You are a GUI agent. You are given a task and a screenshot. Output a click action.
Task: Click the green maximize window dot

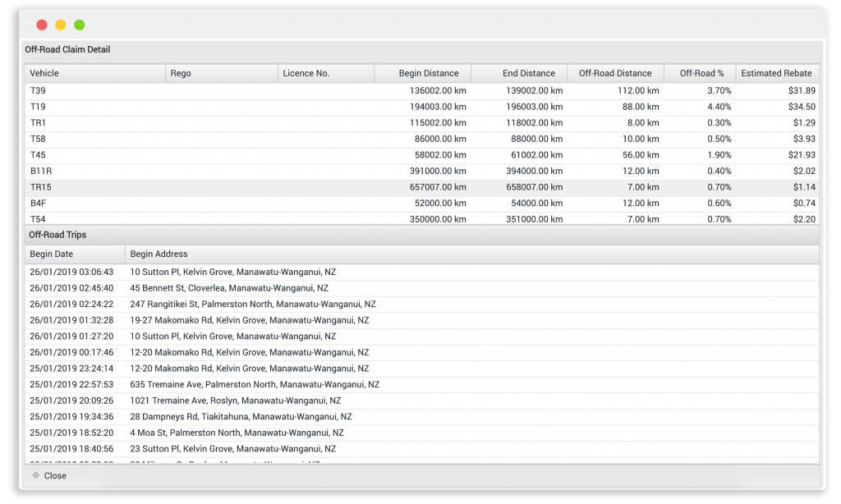pyautogui.click(x=80, y=25)
